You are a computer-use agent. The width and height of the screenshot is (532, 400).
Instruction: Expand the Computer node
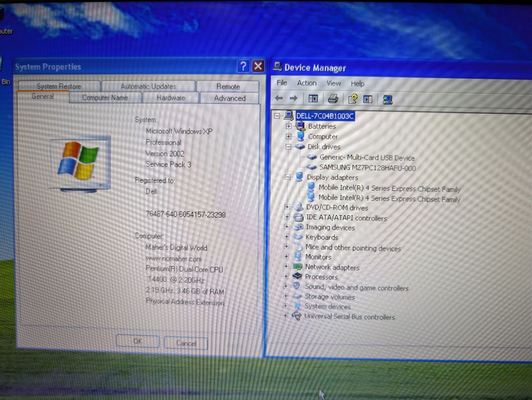[x=289, y=137]
